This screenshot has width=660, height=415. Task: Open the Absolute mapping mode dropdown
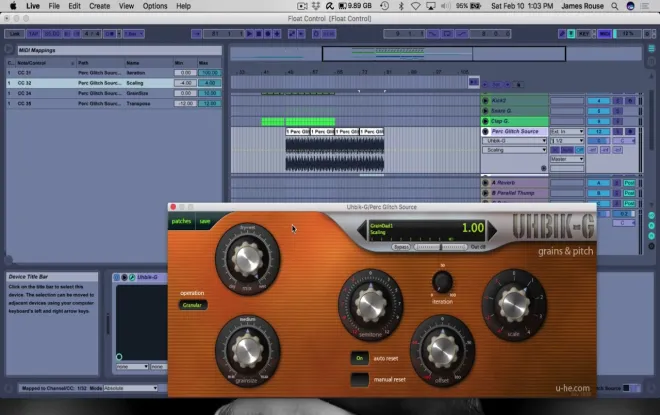point(130,388)
